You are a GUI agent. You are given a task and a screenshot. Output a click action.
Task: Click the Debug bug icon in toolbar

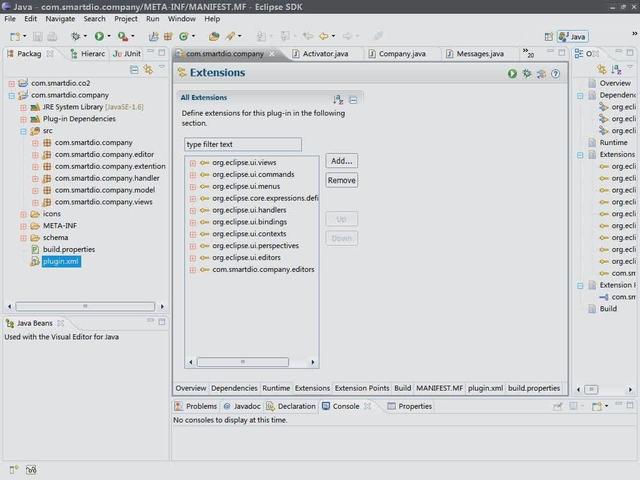pos(76,36)
